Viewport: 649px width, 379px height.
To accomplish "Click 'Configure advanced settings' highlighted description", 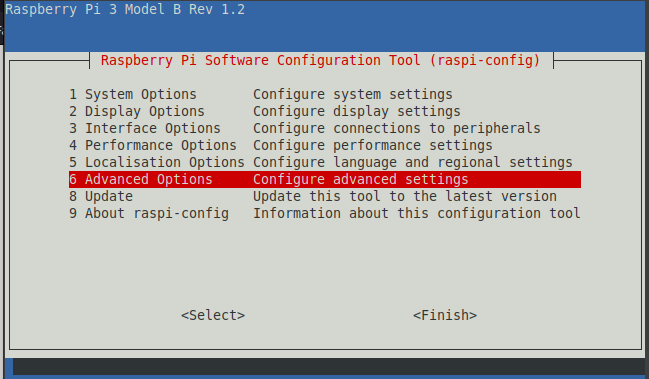I will [x=361, y=179].
